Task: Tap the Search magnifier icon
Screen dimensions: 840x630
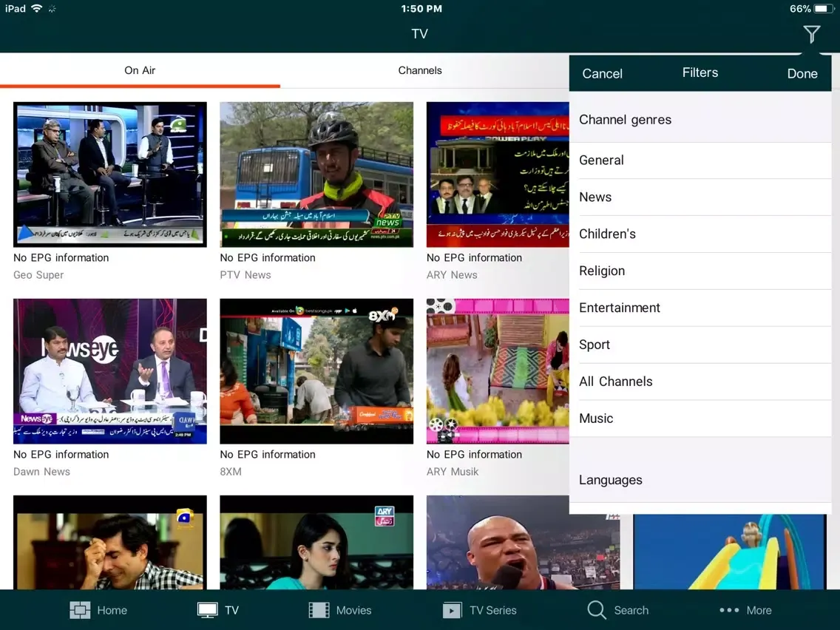Action: click(596, 609)
